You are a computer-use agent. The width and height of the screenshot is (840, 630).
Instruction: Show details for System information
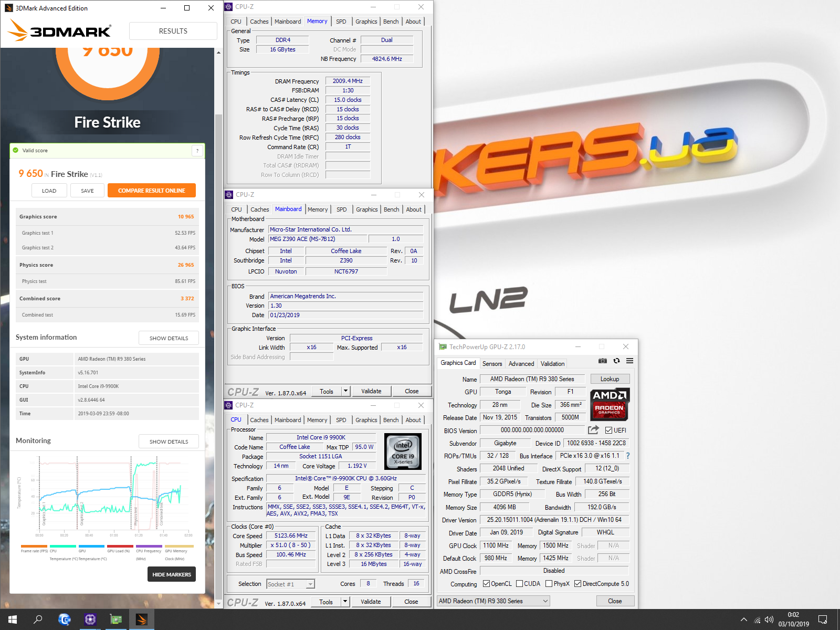(x=169, y=338)
